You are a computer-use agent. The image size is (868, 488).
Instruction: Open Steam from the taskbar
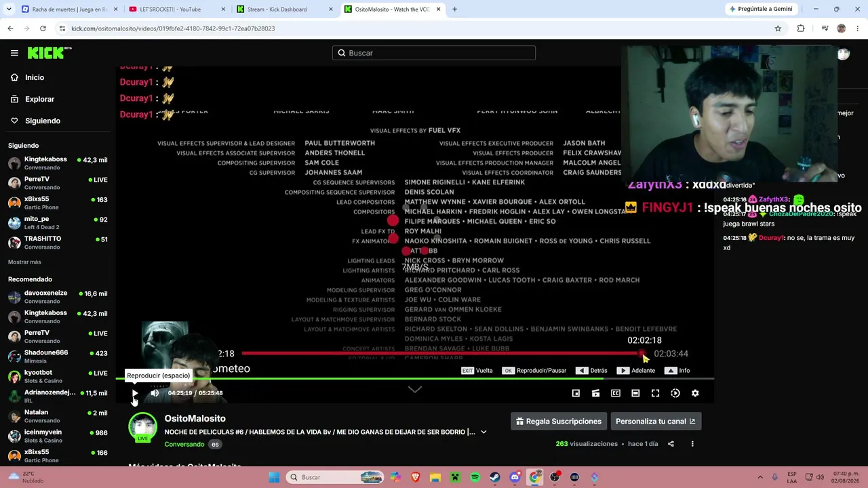pos(495,477)
